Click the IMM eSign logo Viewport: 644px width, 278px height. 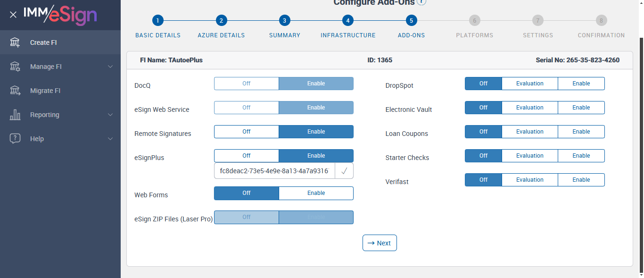pos(60,15)
